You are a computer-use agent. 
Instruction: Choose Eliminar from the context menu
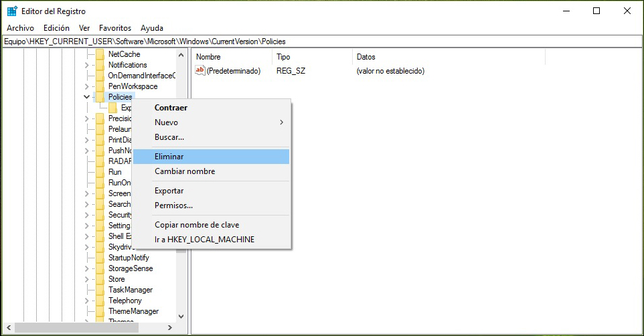coord(169,156)
